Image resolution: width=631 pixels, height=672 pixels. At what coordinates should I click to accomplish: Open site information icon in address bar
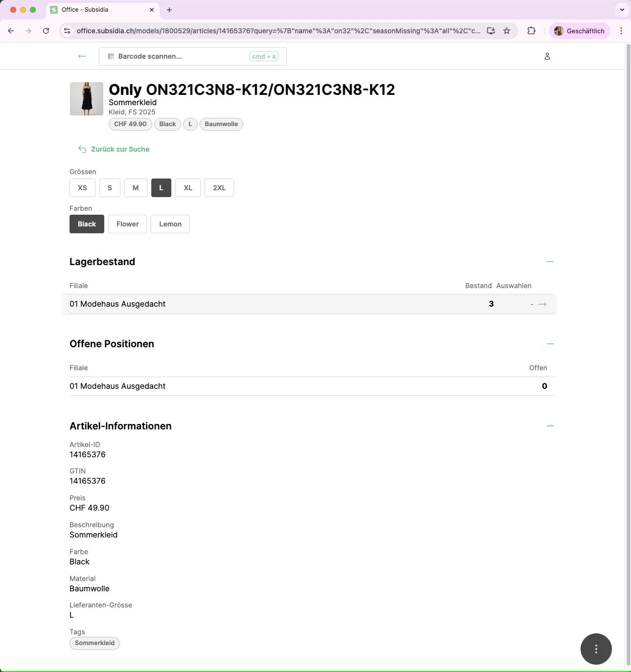(68, 31)
